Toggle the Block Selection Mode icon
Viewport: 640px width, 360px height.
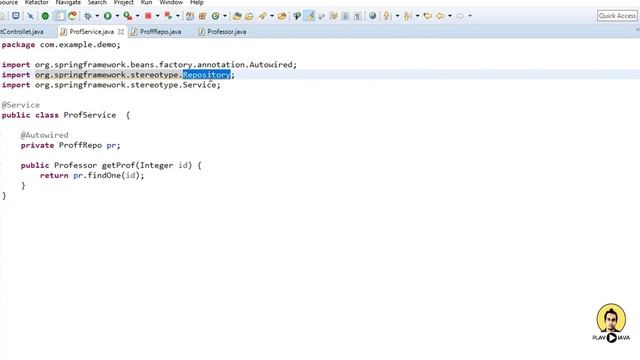click(x=345, y=16)
